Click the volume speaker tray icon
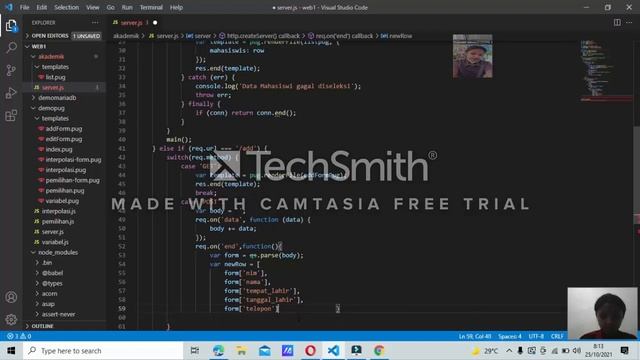 tap(577, 351)
